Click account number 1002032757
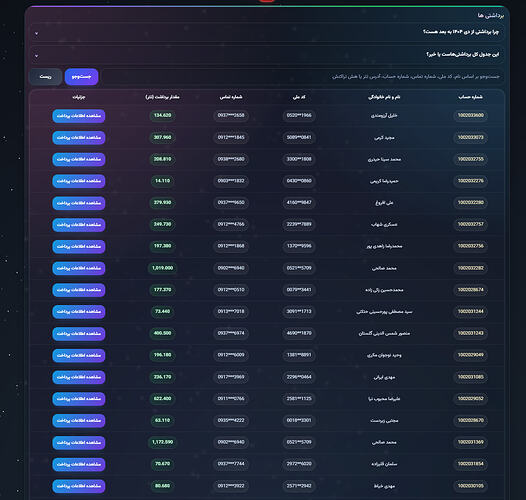Image resolution: width=526 pixels, height=500 pixels. click(471, 224)
